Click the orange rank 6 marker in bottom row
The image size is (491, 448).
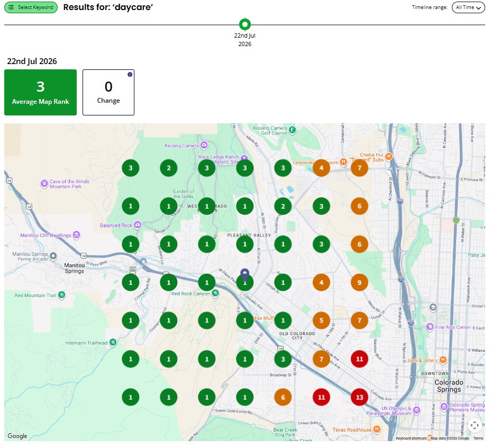coord(283,397)
